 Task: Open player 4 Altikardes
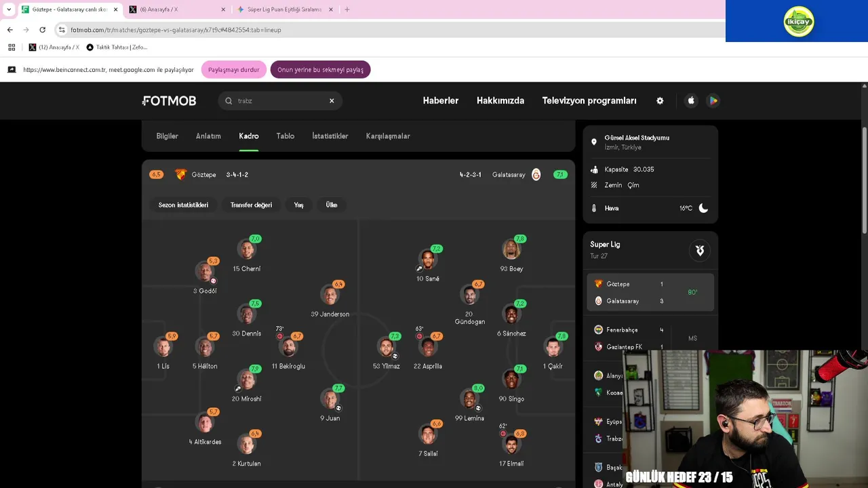tap(205, 427)
